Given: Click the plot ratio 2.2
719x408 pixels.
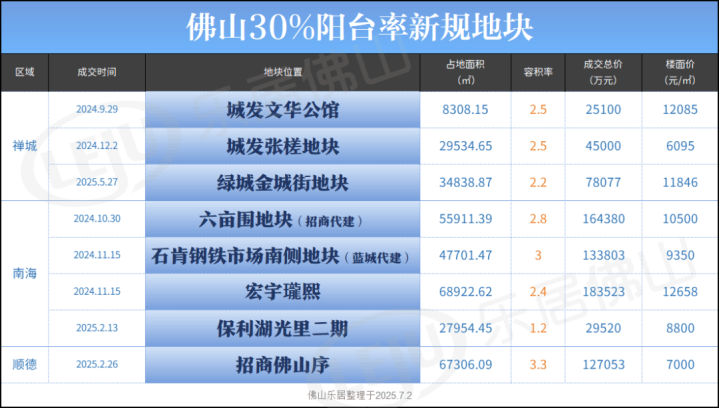Looking at the screenshot, I should 538,182.
